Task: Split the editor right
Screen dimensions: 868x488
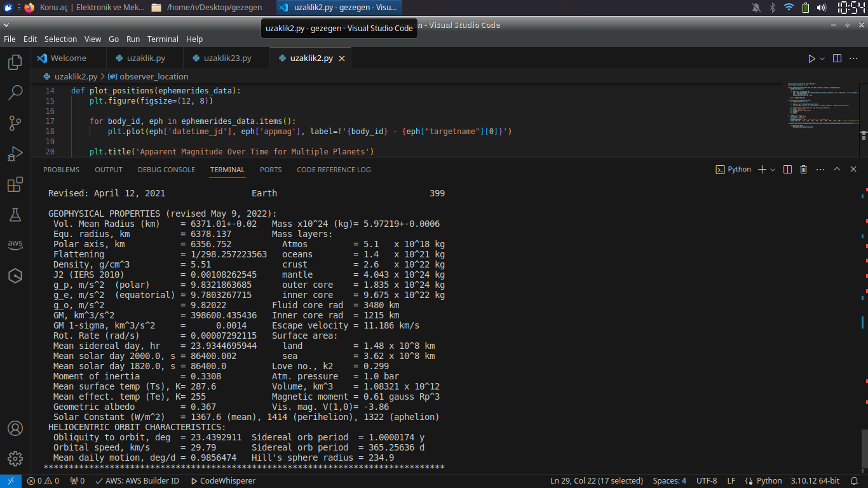Action: tap(837, 58)
